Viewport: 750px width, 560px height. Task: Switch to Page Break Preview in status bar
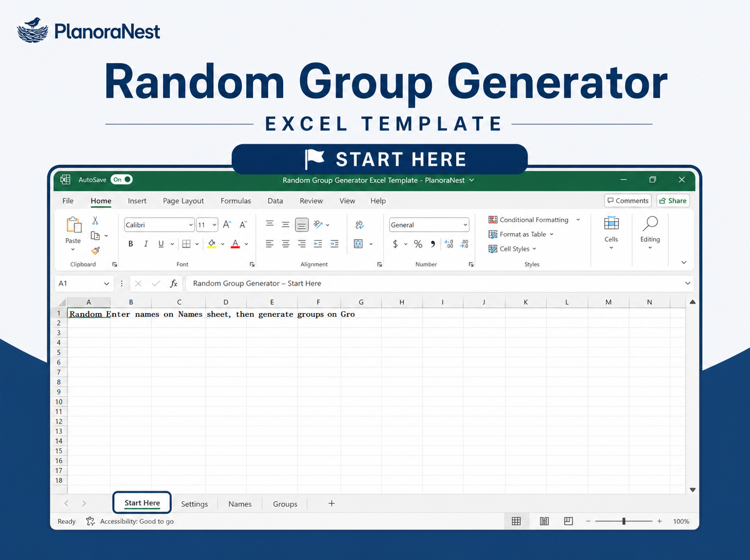click(x=568, y=521)
